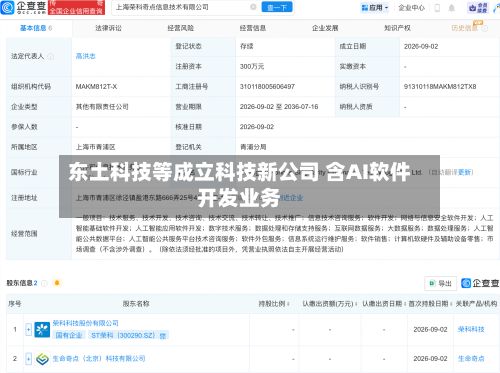Switch to the 法律诉讼 tab
The image size is (500, 373).
tap(108, 28)
